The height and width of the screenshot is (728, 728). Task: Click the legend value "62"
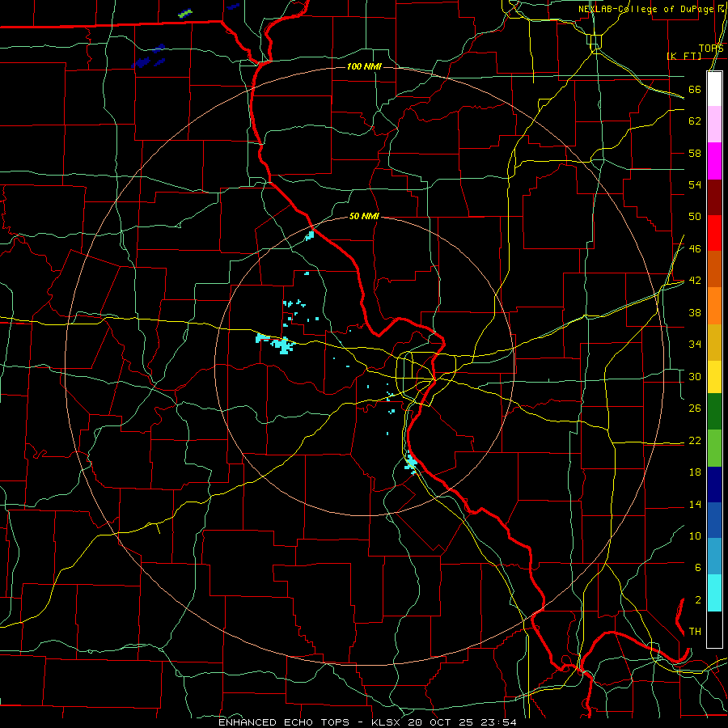click(x=695, y=121)
